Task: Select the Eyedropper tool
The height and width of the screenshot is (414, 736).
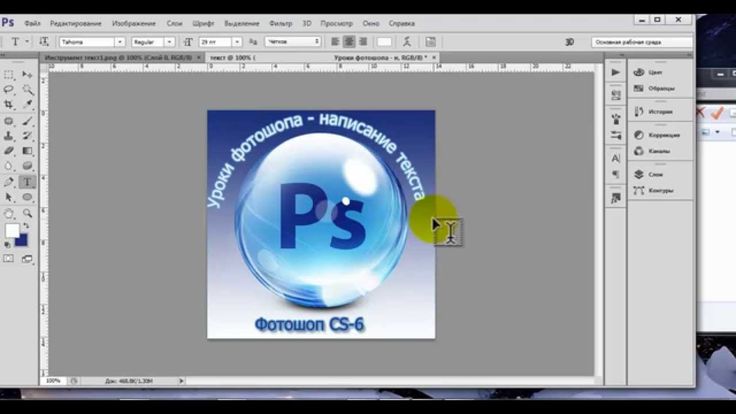Action: (x=27, y=104)
